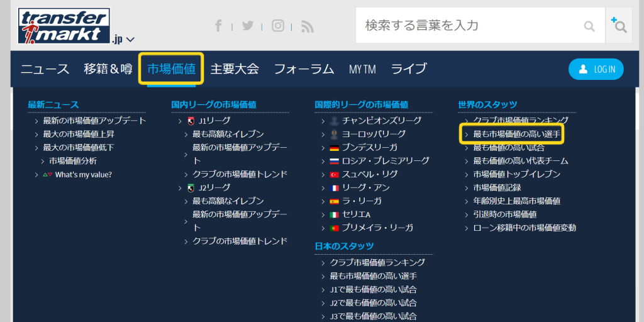
Task: Open the 移籍＆噂 menu item
Action: (x=108, y=69)
